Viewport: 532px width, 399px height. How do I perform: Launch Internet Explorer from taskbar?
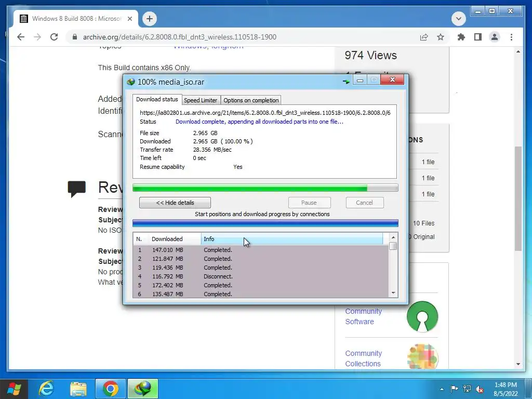coord(46,389)
